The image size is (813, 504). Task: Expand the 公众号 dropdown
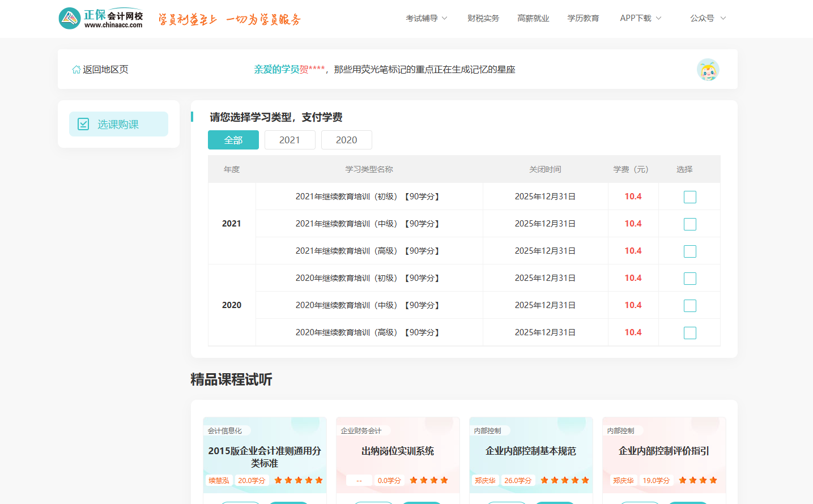click(x=707, y=18)
